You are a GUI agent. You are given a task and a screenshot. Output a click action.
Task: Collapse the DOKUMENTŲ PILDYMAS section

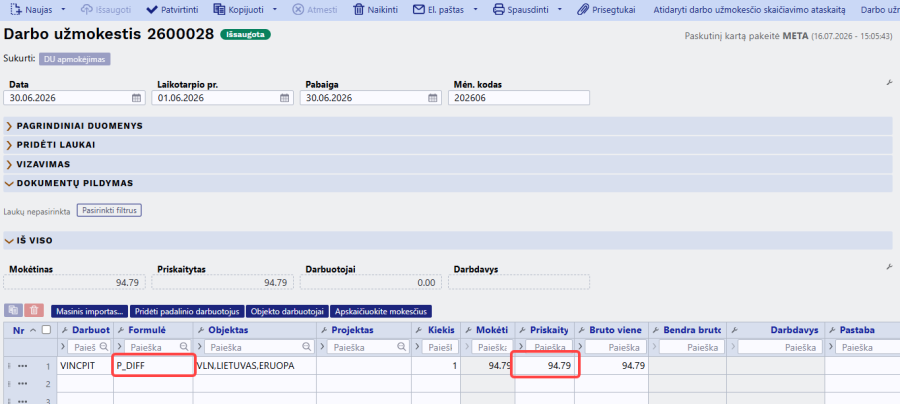[x=449, y=183]
